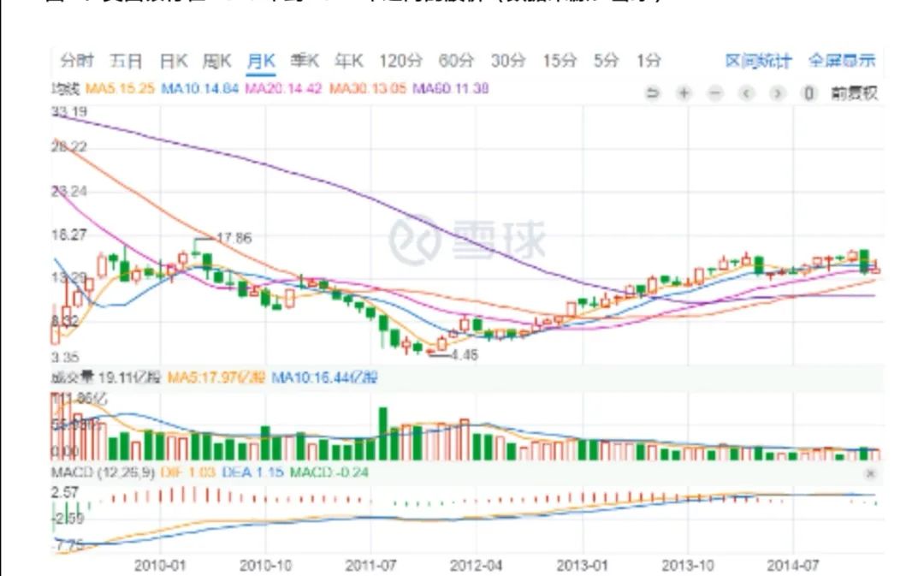924x576 pixels.
Task: Click the volume MA5:17.97亿股 label
Action: point(216,377)
